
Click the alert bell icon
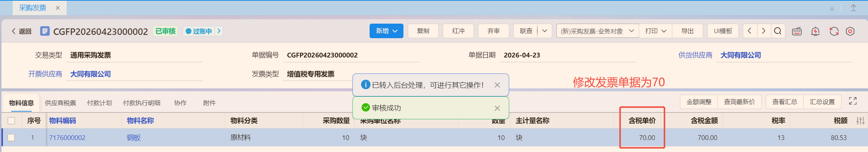[815, 31]
